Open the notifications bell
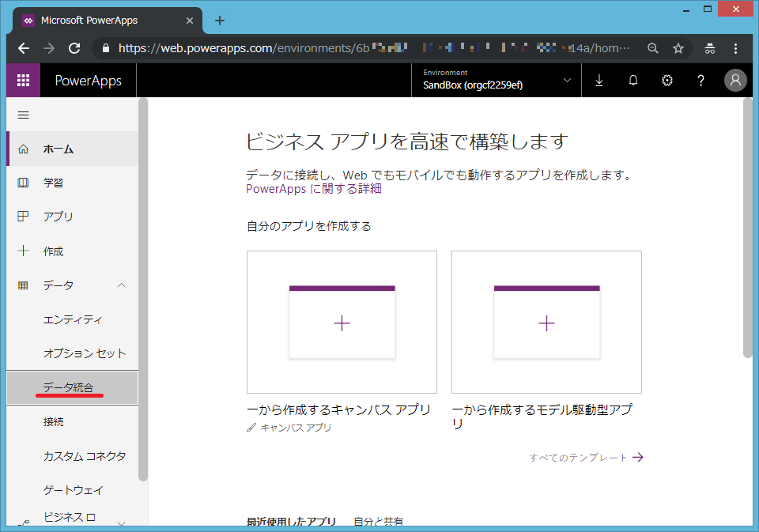 click(x=633, y=81)
